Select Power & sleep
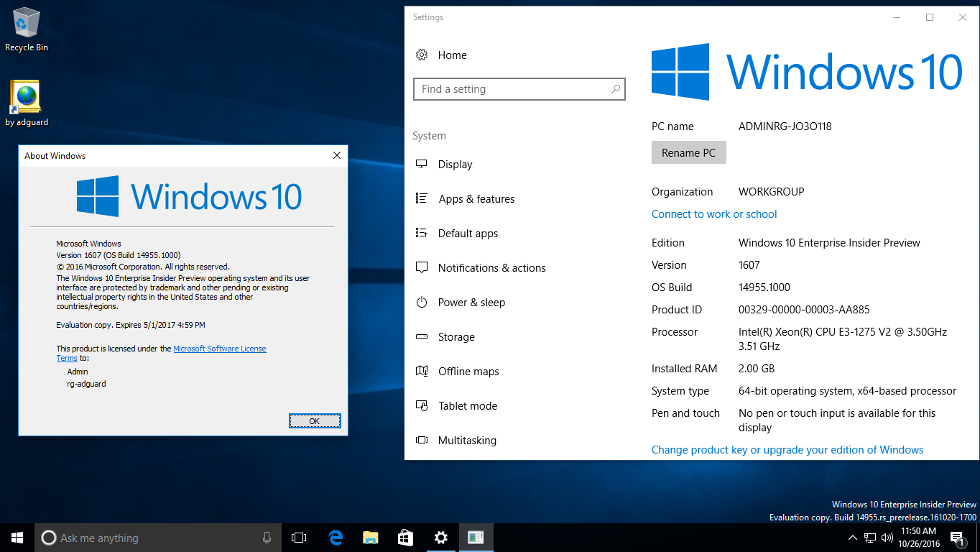Screen dimensions: 980x552 click(472, 303)
